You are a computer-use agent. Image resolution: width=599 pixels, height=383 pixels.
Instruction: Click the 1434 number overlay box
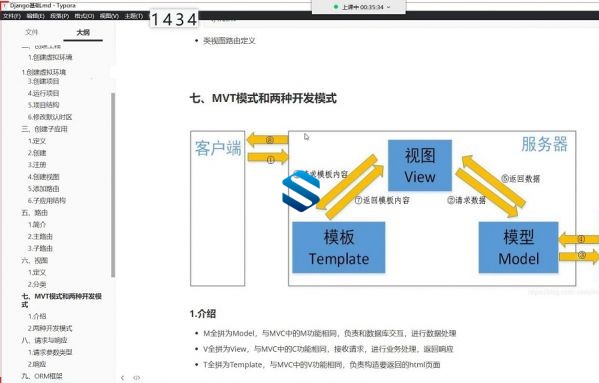tap(174, 19)
